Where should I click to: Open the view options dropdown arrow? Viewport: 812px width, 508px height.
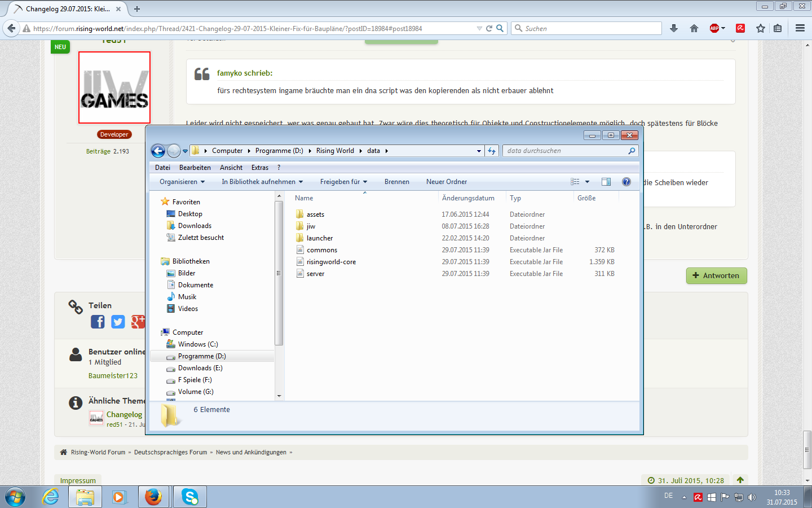(587, 182)
